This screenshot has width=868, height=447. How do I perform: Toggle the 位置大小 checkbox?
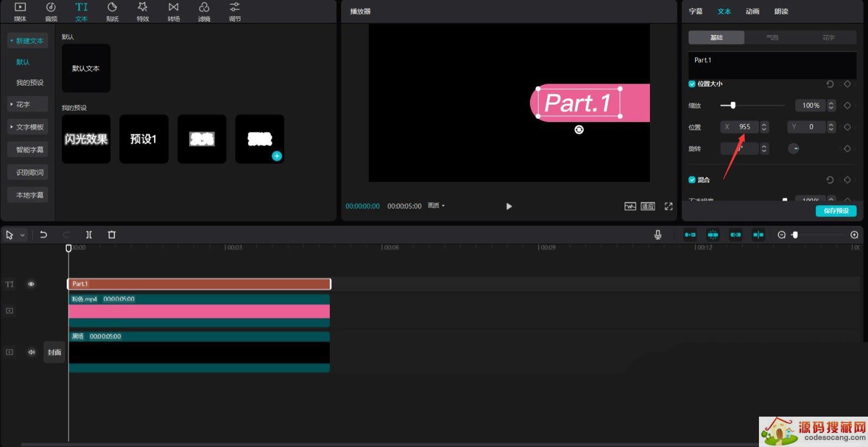tap(692, 84)
